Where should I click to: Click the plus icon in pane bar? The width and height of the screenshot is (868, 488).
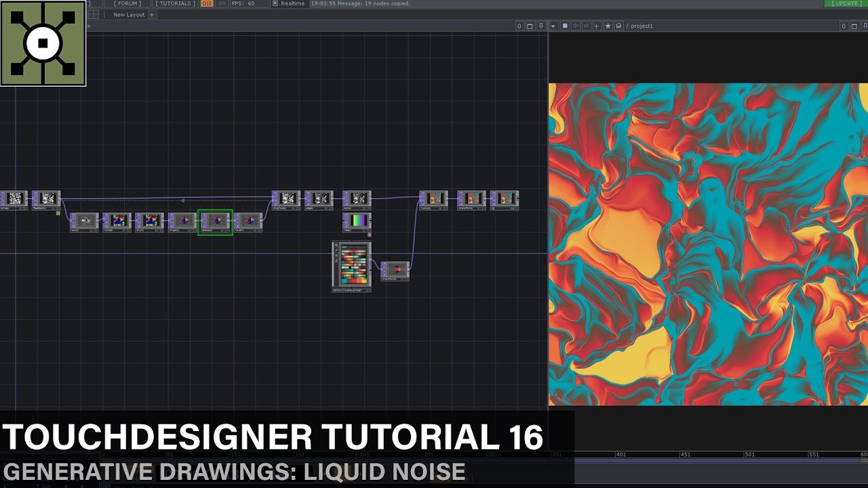597,26
